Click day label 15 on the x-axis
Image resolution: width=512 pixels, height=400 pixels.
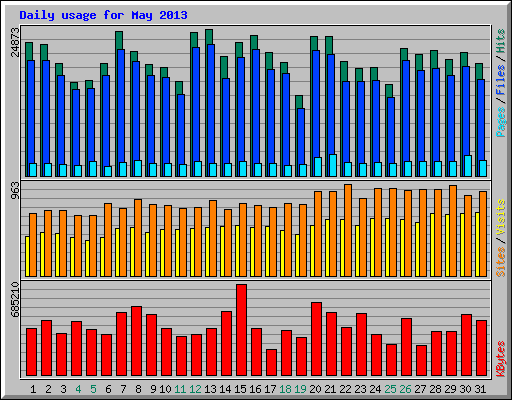[x=240, y=389]
